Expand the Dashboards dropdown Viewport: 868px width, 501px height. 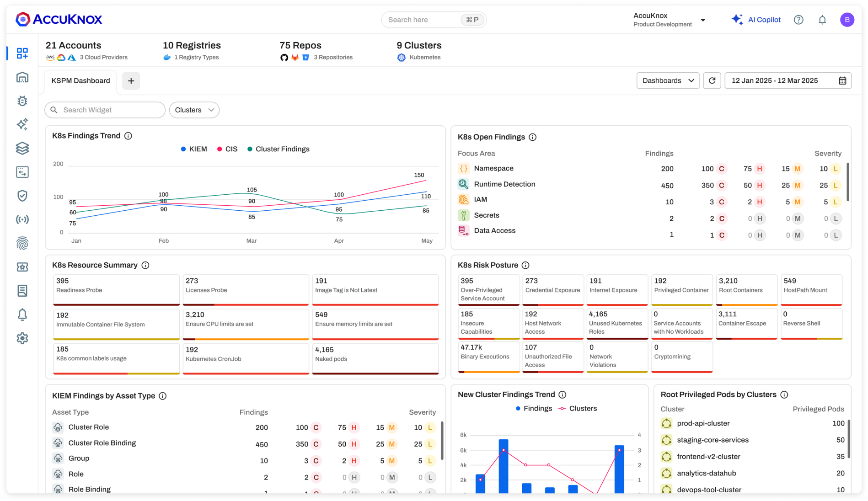tap(668, 80)
